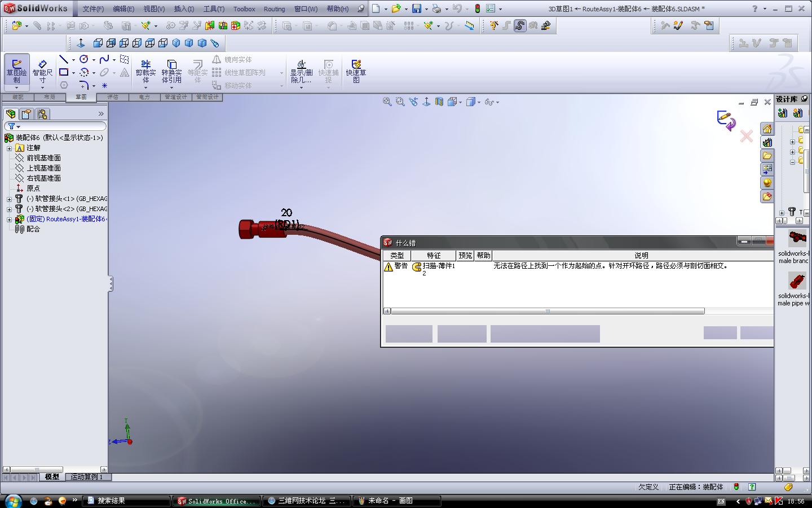
Task: Open the 插入(I) menu
Action: click(184, 9)
